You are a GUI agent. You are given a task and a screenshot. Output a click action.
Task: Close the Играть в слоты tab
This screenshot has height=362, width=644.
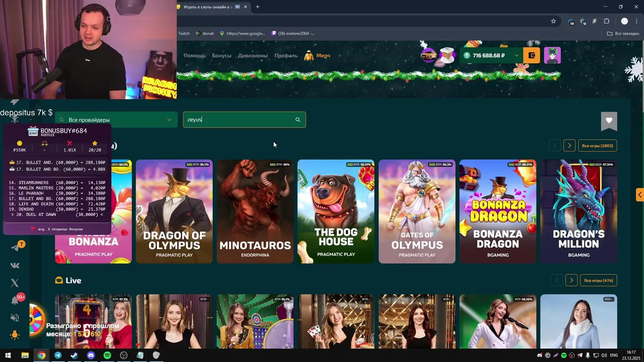246,7
